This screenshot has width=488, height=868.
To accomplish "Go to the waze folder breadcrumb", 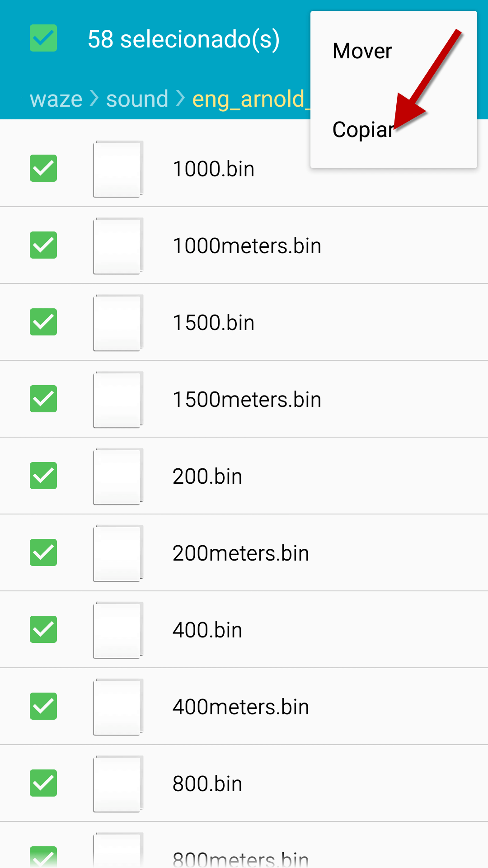I will [x=56, y=99].
